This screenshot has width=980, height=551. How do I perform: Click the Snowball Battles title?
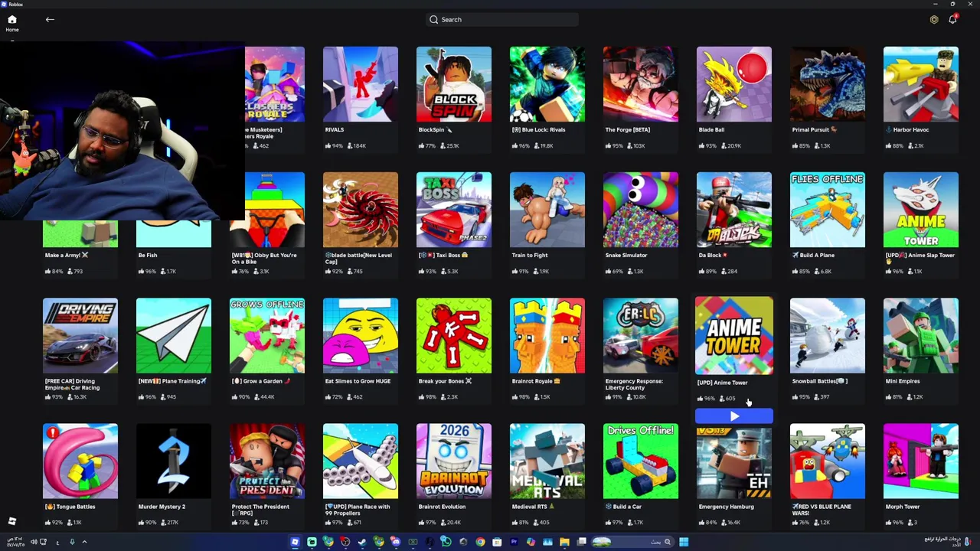(819, 381)
